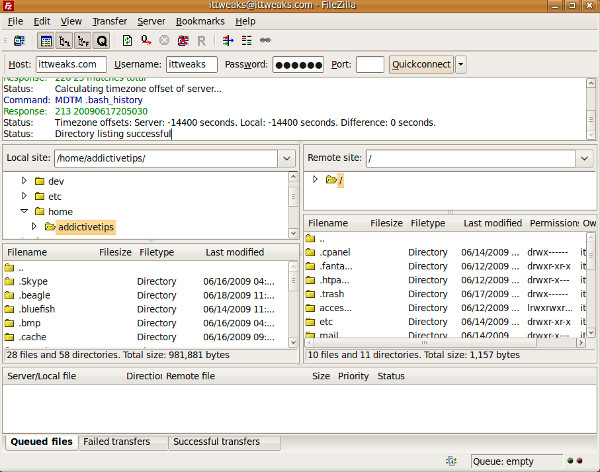The height and width of the screenshot is (472, 600).
Task: Click message log vertical scrollbar
Action: pos(591,109)
